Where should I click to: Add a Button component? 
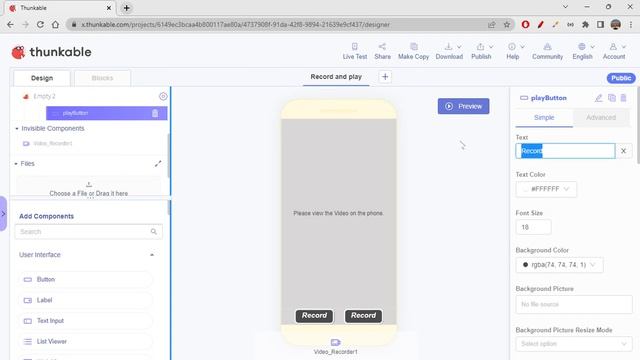coord(85,280)
